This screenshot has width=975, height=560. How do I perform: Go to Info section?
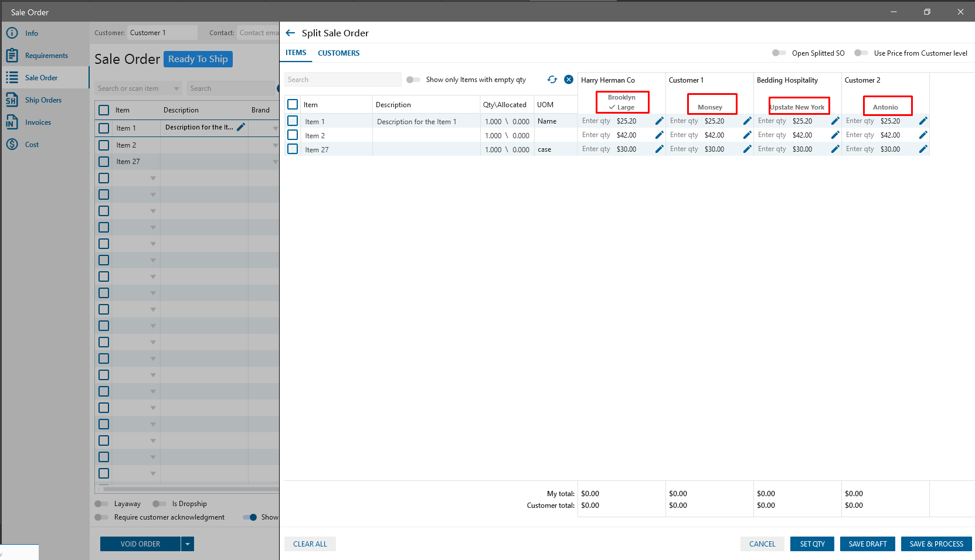tap(32, 33)
